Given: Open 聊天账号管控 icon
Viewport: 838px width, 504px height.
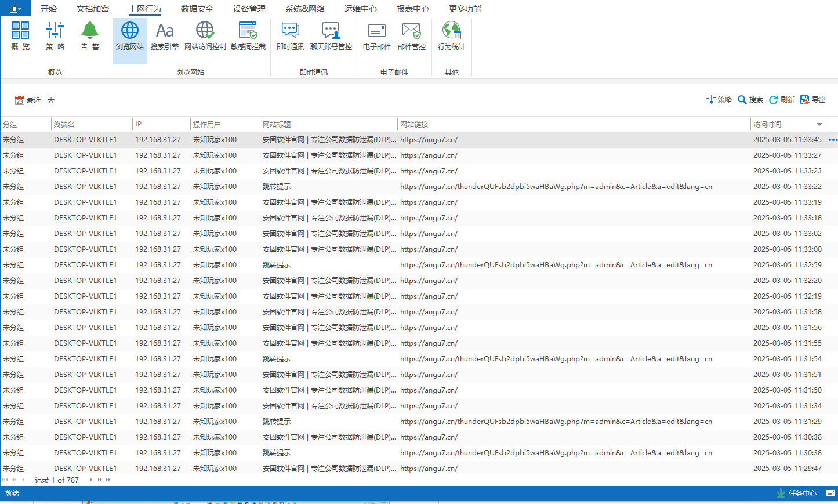Looking at the screenshot, I should click(x=331, y=35).
